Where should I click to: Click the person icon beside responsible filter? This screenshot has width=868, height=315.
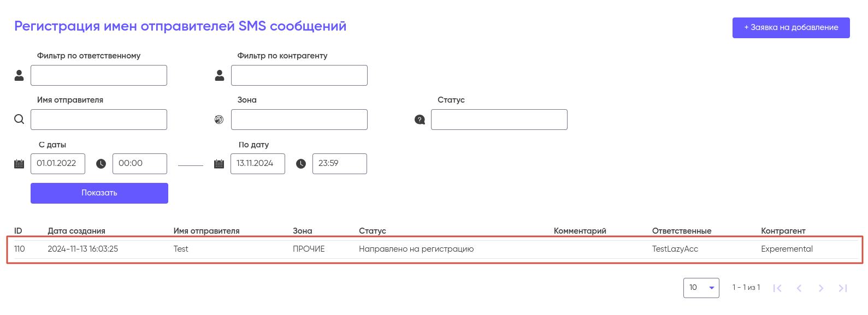19,75
